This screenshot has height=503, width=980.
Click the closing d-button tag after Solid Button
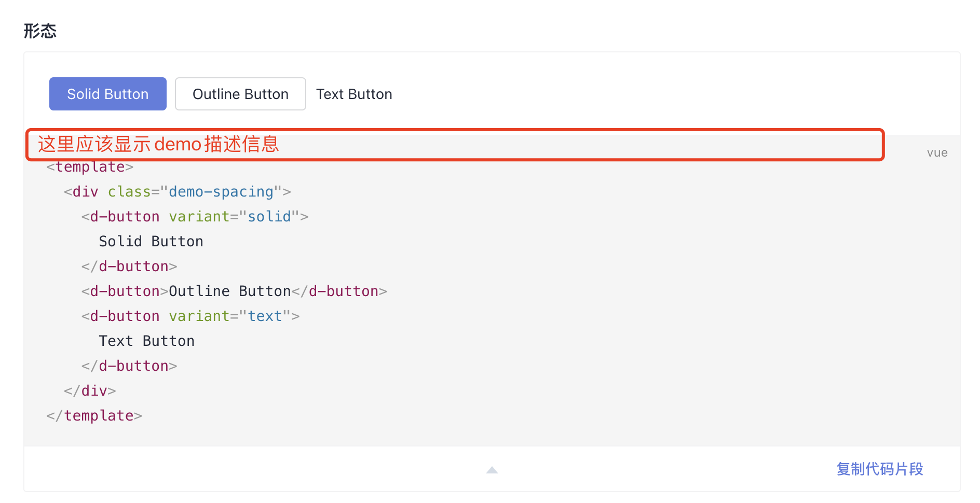pyautogui.click(x=129, y=267)
